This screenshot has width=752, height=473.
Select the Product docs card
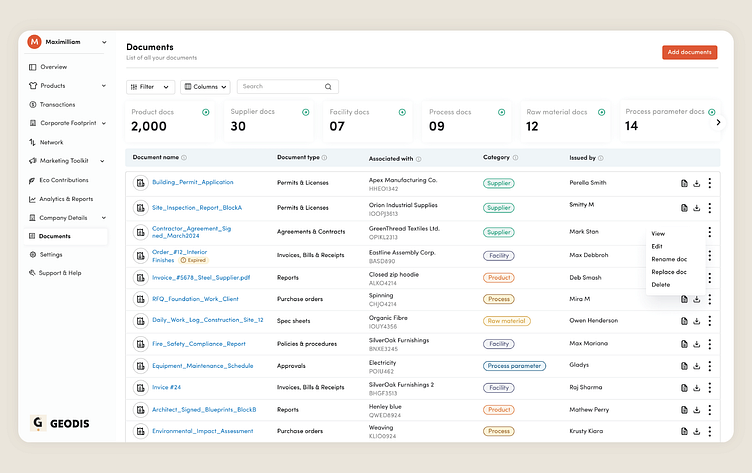(170, 121)
